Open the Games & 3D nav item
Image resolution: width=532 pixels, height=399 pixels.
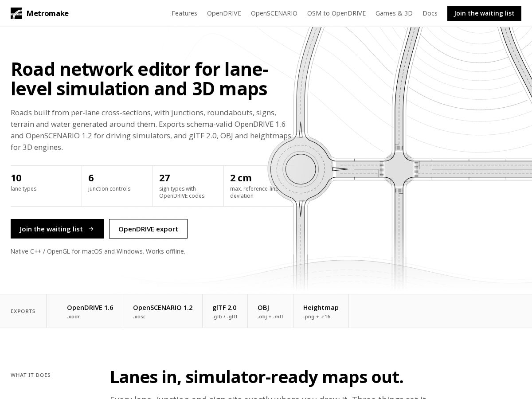394,13
